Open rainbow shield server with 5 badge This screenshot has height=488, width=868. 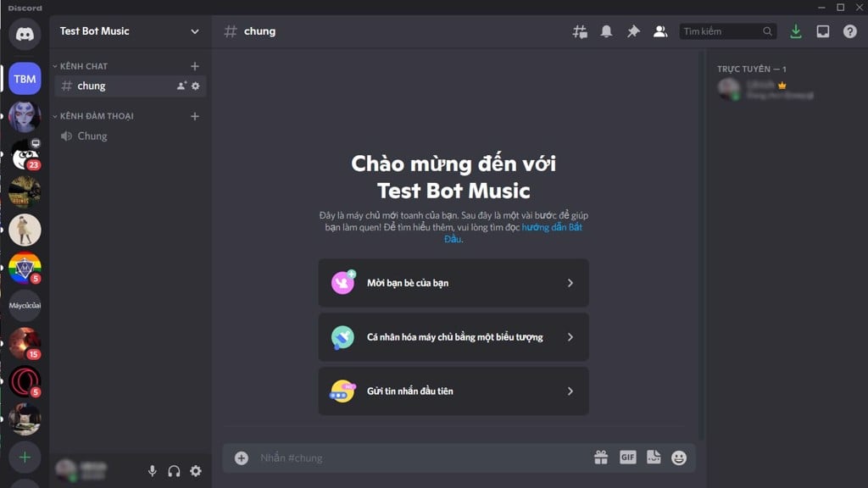pyautogui.click(x=25, y=268)
